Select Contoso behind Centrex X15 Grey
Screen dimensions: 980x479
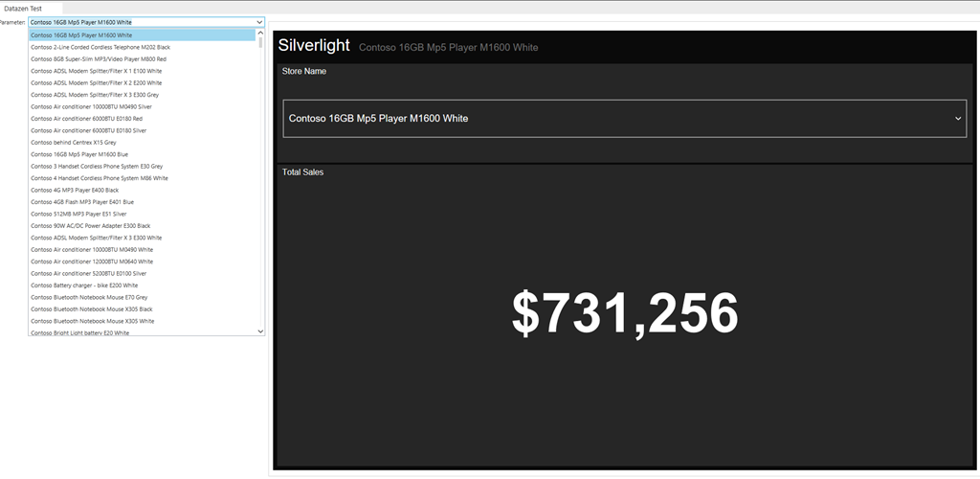pyautogui.click(x=73, y=142)
